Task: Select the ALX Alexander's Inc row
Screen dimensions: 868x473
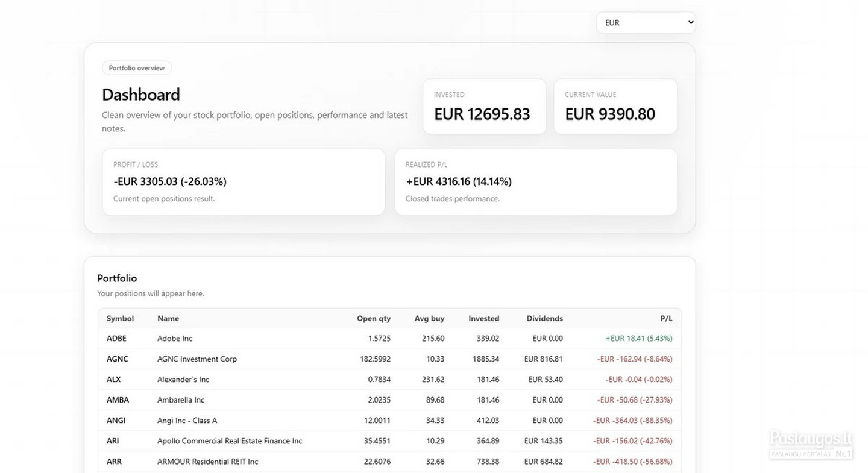Action: 390,380
